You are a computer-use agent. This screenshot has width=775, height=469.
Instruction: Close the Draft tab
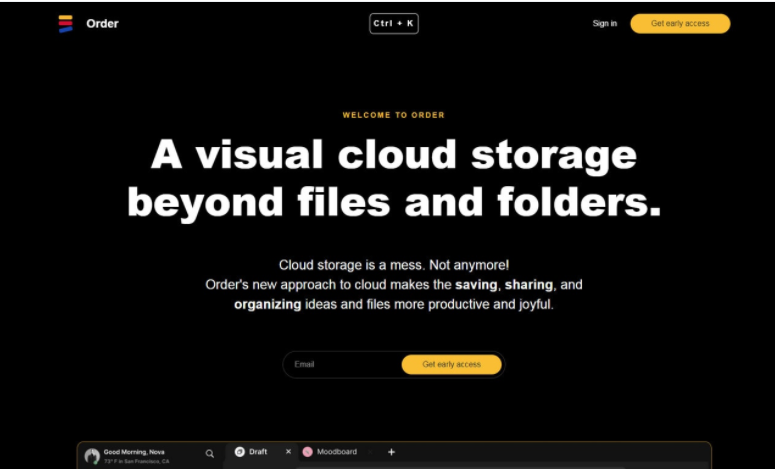[x=288, y=452]
